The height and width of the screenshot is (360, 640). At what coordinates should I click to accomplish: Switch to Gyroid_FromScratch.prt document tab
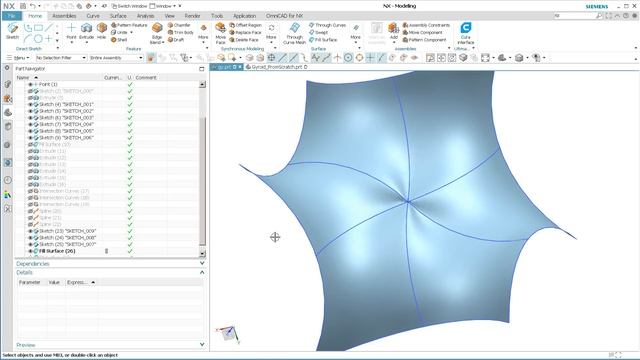click(277, 67)
